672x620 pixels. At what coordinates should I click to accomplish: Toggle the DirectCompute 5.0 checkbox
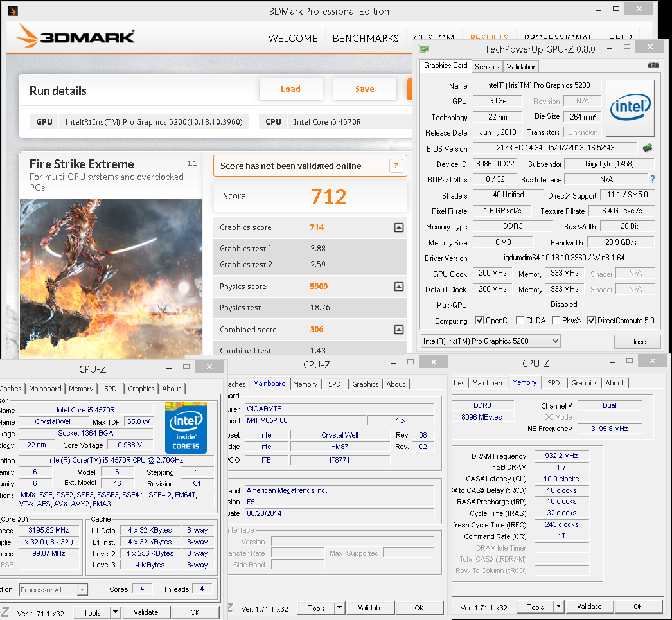(x=592, y=321)
